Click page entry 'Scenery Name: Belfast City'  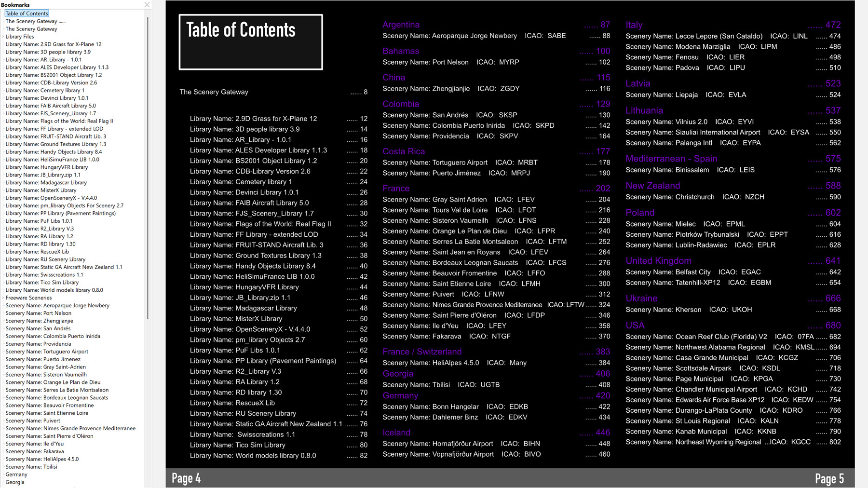point(668,272)
